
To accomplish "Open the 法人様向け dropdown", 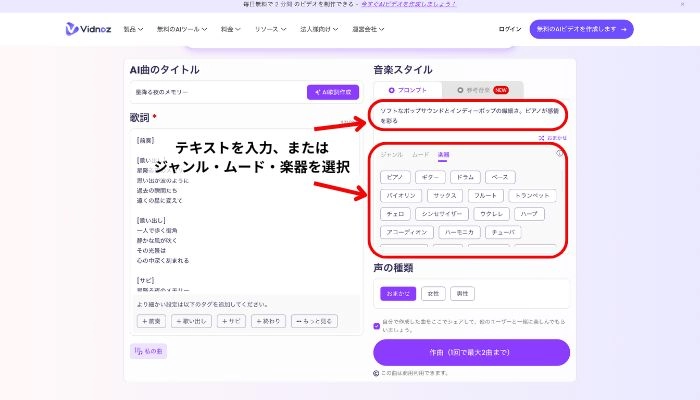I will pos(319,29).
